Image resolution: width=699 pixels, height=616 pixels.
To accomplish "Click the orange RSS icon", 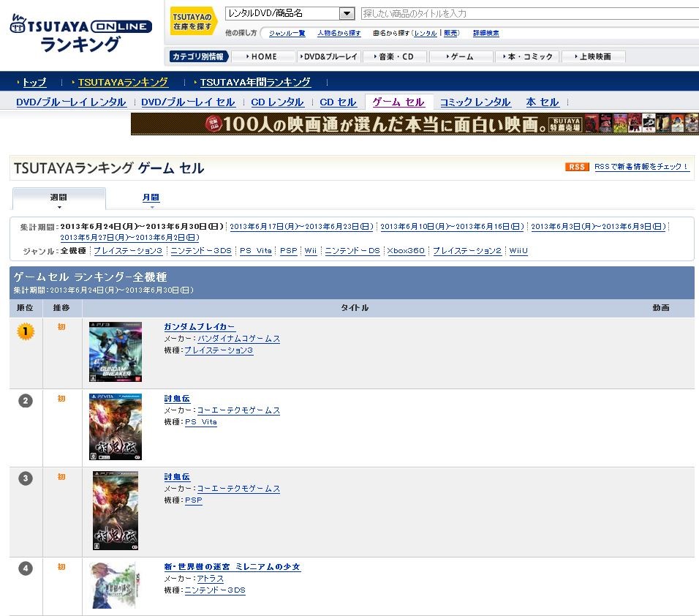I will 577,166.
